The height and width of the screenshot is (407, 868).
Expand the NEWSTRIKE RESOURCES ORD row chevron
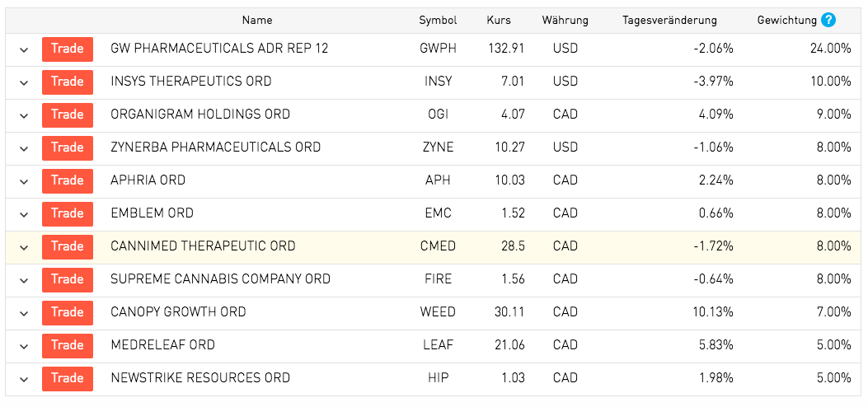pyautogui.click(x=24, y=379)
